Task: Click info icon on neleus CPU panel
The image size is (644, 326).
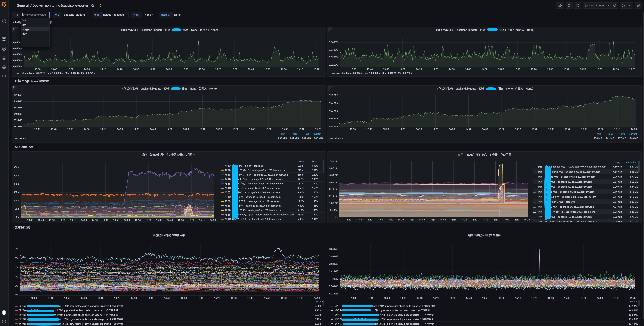Action: [x=14, y=29]
